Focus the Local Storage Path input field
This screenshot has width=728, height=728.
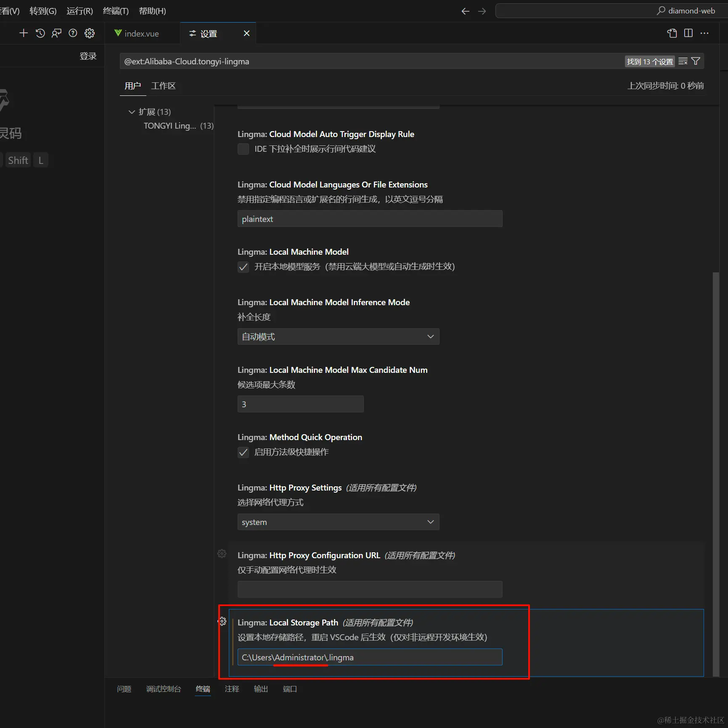[x=370, y=657]
